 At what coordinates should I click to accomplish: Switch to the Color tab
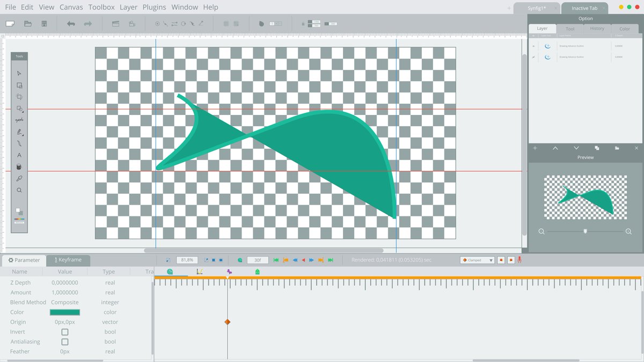point(625,28)
